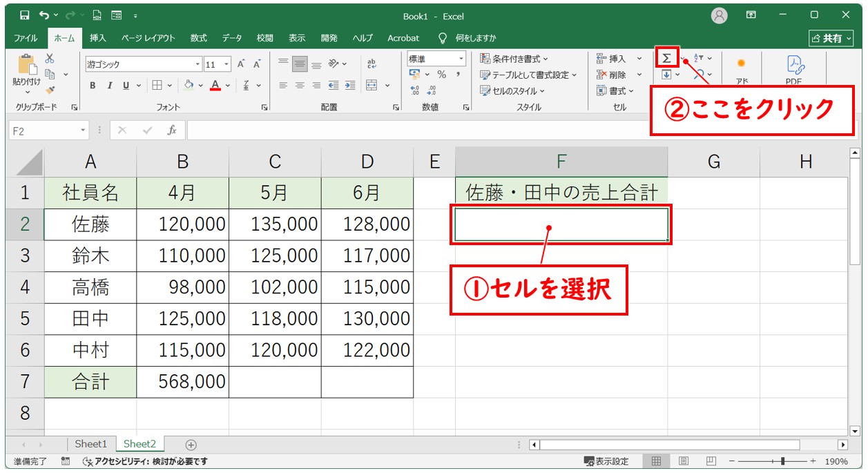Switch to the 挿入 ribbon tab
The width and height of the screenshot is (868, 473).
(x=98, y=38)
